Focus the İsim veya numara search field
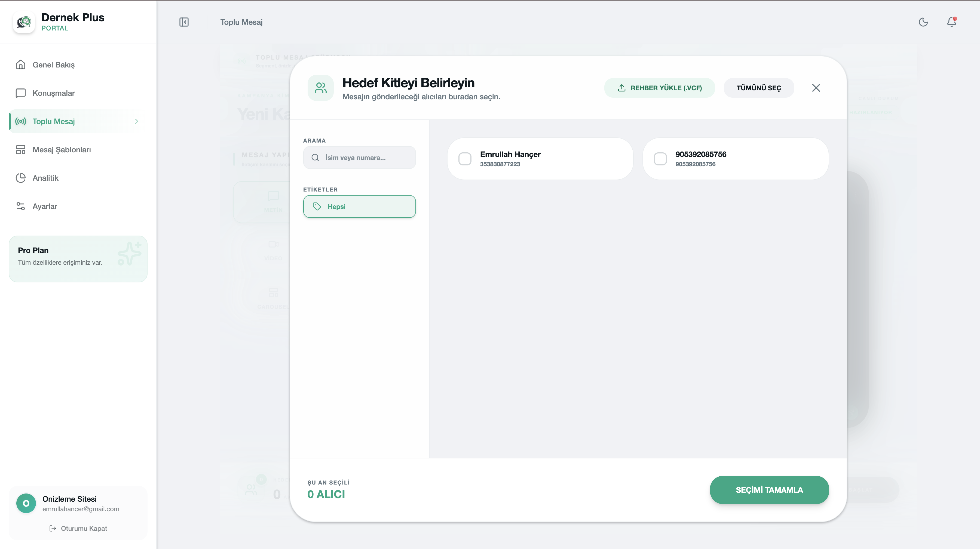This screenshot has height=549, width=980. [365, 158]
